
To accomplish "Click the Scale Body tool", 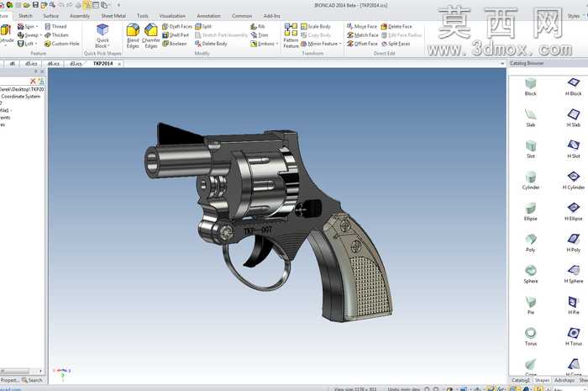I will coord(316,26).
